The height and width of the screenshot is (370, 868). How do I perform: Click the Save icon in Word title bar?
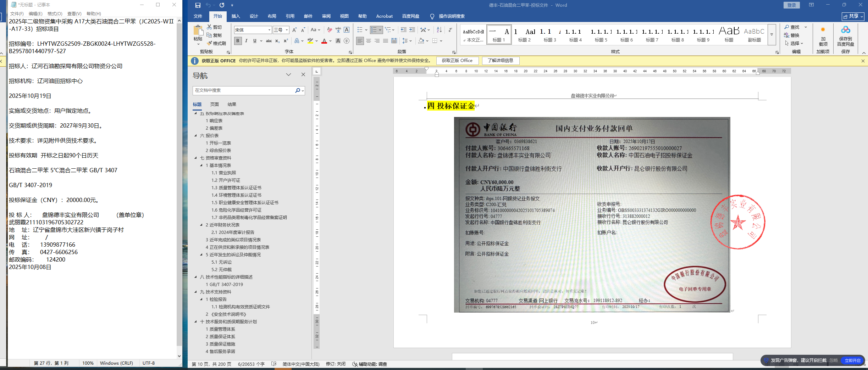coord(198,5)
